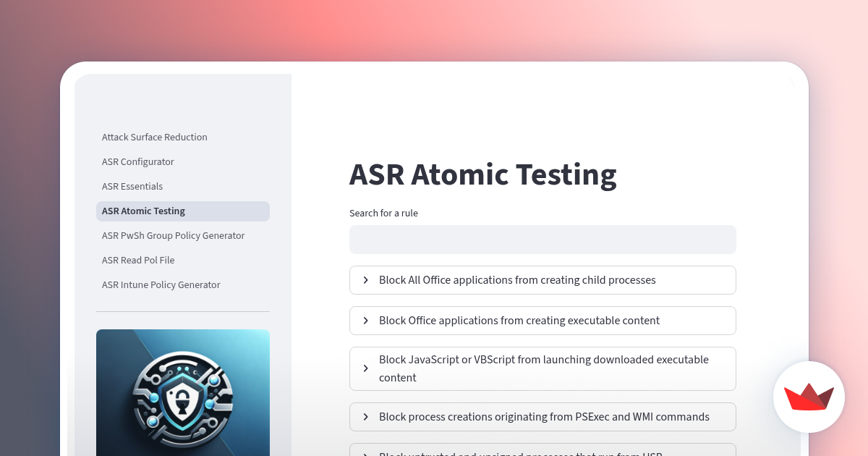Click the rule search input field
The width and height of the screenshot is (868, 456).
pos(542,239)
